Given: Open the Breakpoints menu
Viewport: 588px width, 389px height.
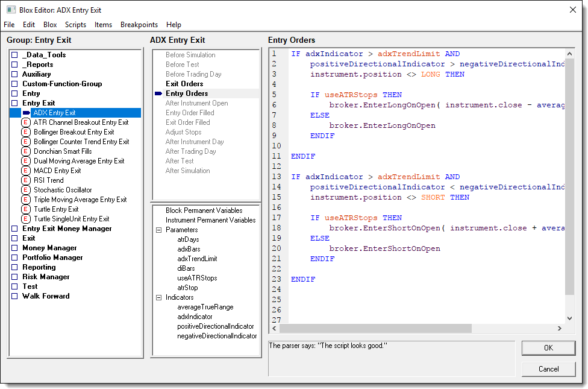Looking at the screenshot, I should (x=139, y=25).
